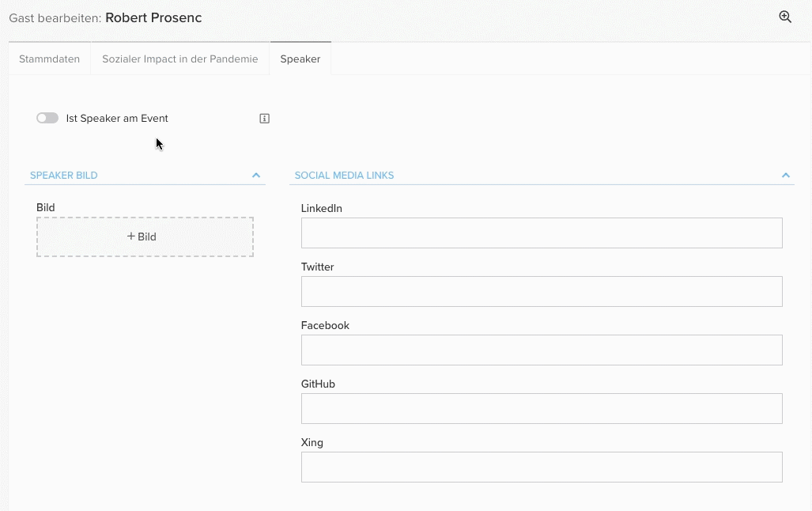Collapse the Speaker Bild section chevron

tap(256, 176)
